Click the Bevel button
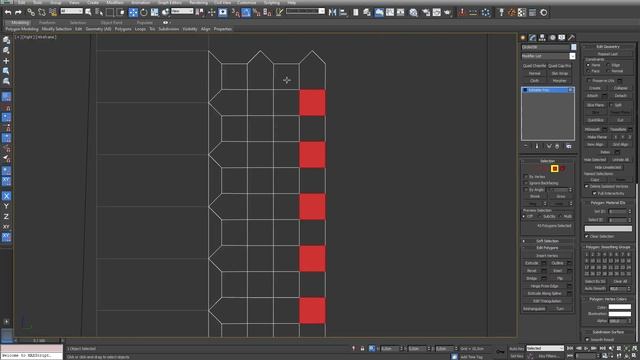The width and height of the screenshot is (640, 360). click(531, 271)
